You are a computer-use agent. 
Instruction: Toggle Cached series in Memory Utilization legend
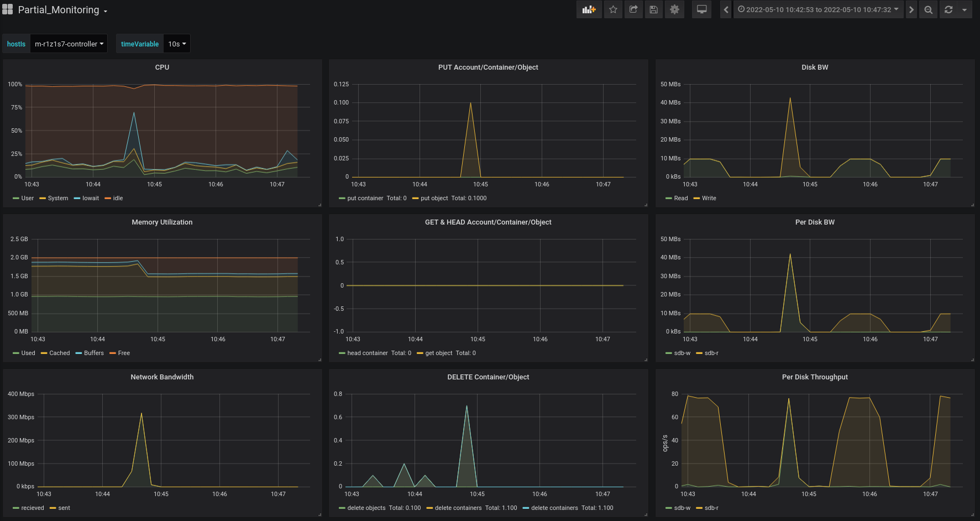click(59, 353)
